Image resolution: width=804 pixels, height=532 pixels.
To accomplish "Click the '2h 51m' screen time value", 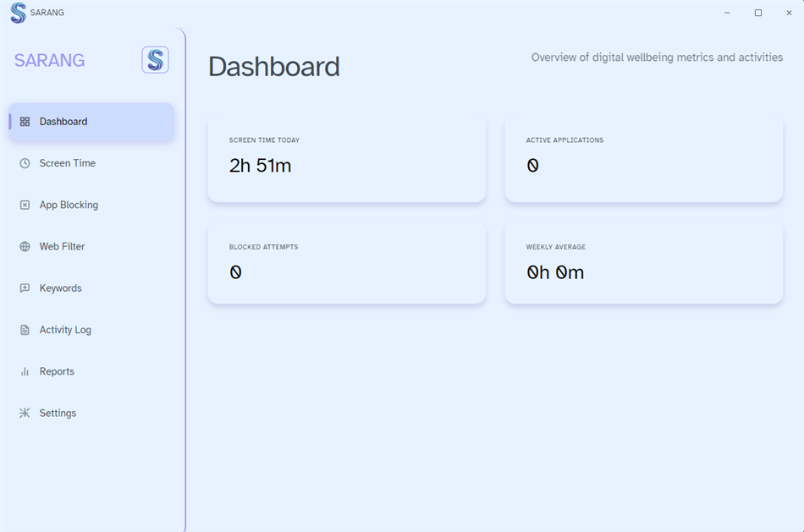I will click(x=260, y=166).
